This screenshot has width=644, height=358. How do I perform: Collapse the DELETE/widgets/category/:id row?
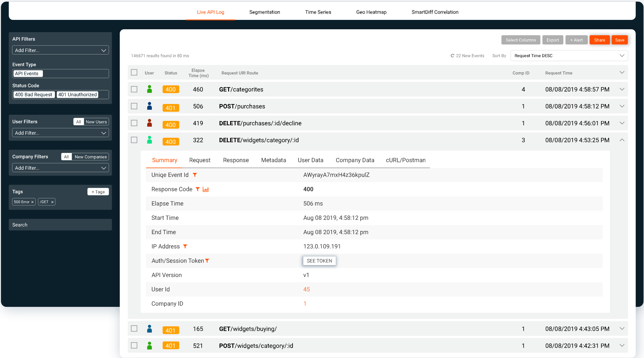622,140
